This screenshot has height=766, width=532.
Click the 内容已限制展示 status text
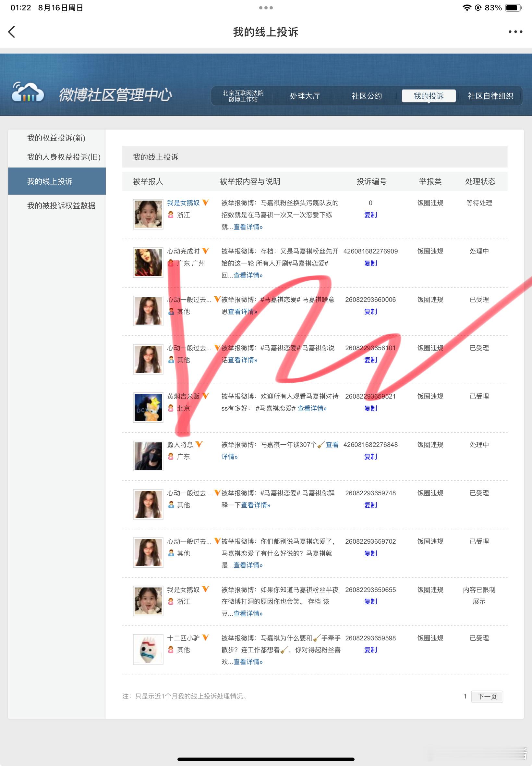click(479, 596)
